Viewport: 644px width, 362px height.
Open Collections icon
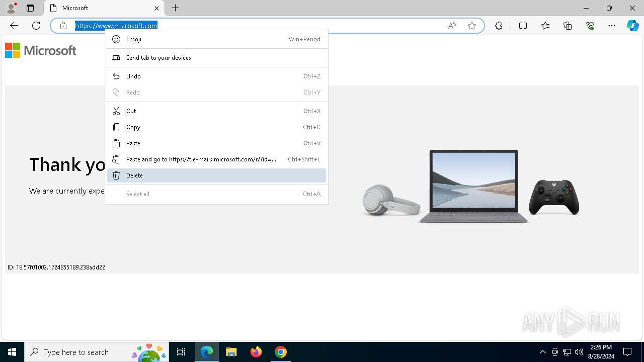coord(568,26)
